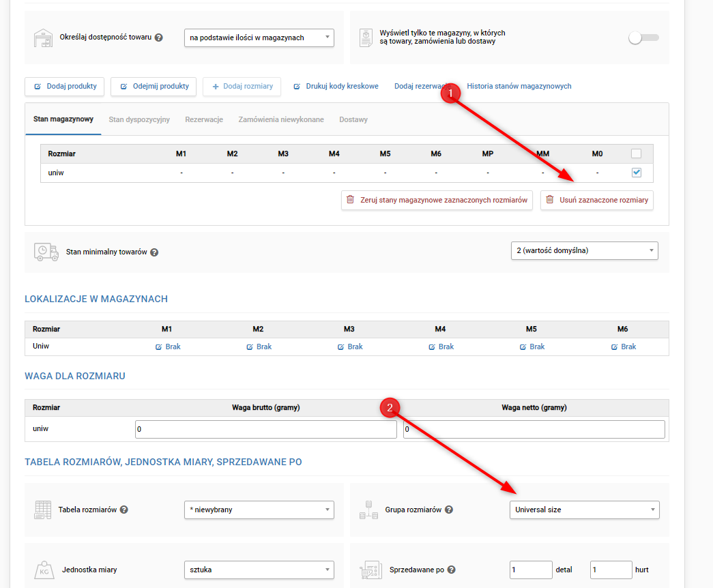
Task: Click 'uniw' cell in Stan magazynowy table
Action: point(56,173)
